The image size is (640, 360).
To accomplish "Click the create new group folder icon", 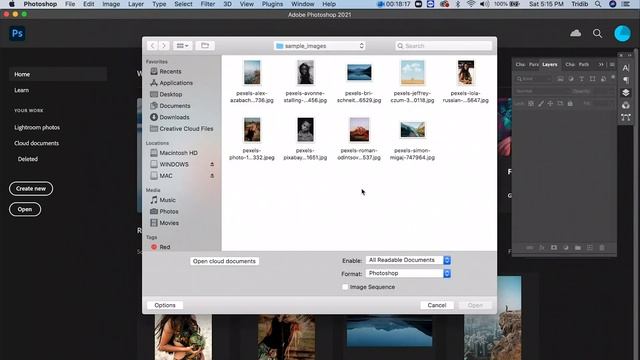I will click(x=578, y=248).
